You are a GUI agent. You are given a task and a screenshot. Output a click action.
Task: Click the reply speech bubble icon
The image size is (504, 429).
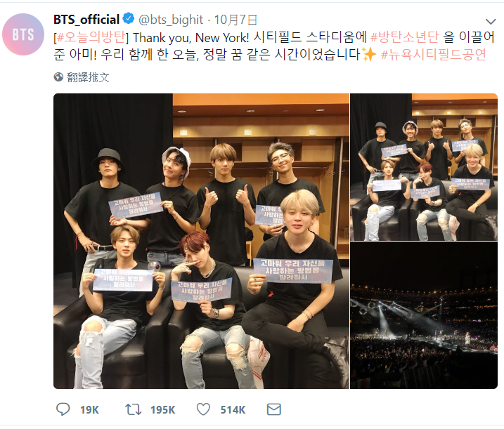63,409
